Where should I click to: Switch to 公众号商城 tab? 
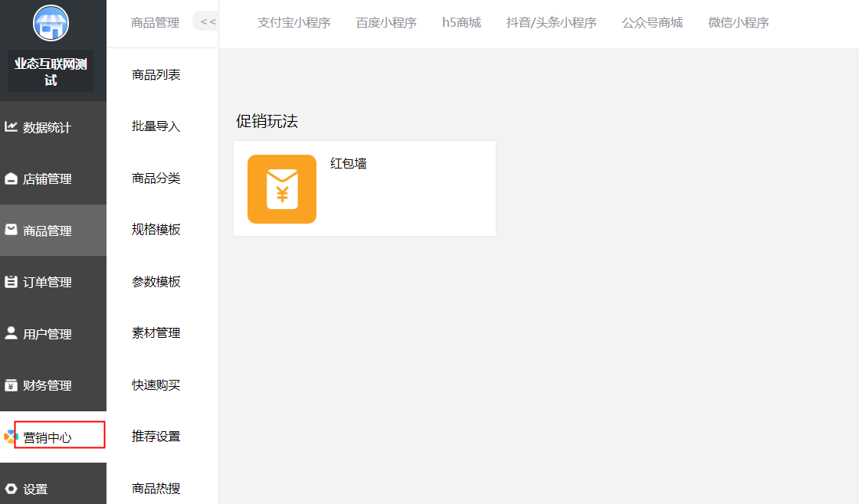pyautogui.click(x=652, y=22)
